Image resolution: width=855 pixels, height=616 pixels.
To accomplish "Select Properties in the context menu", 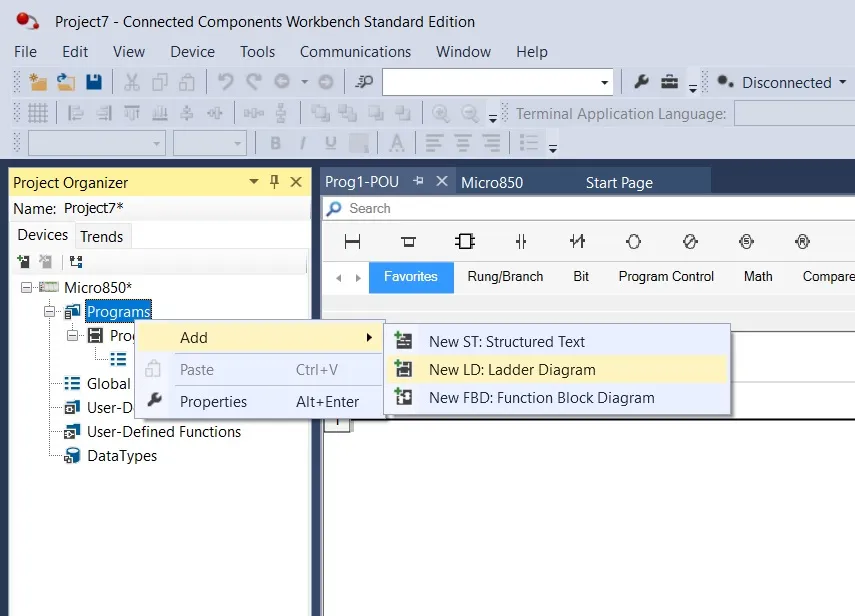I will click(258, 402).
